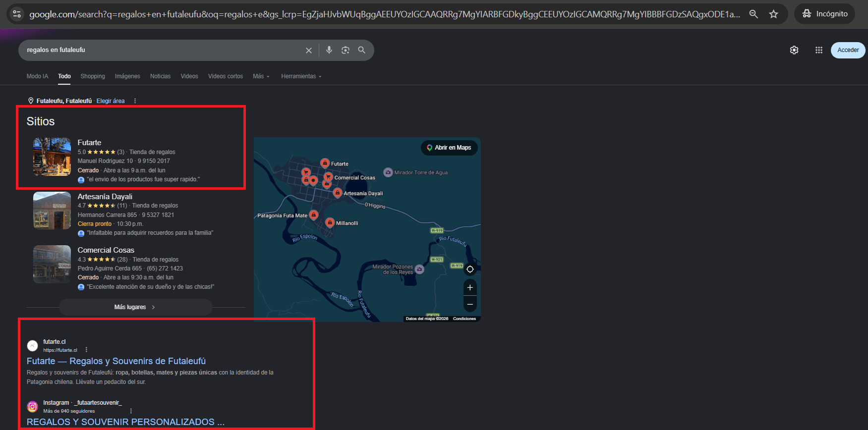This screenshot has width=868, height=430.
Task: Open the Comercial Cosas listing title
Action: coord(106,250)
